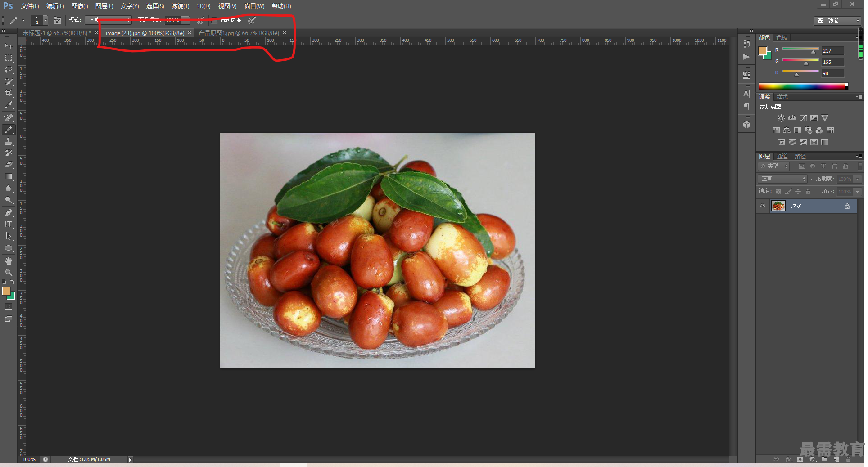Screen dimensions: 868x467
Task: Select the Ellipse shape tool
Action: tap(9, 248)
